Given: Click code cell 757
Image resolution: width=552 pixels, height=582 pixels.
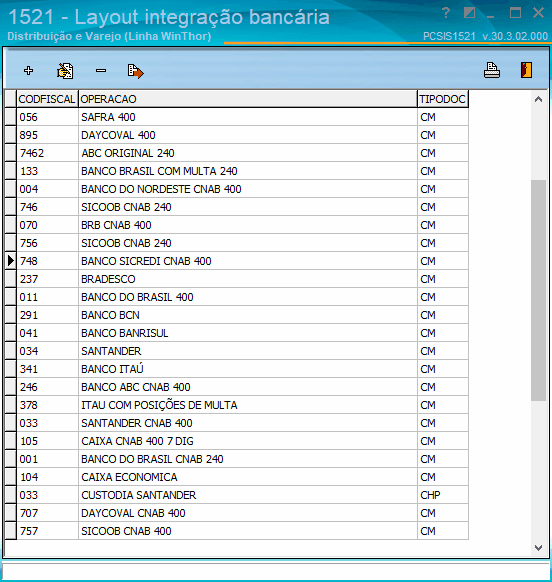Looking at the screenshot, I should [47, 531].
